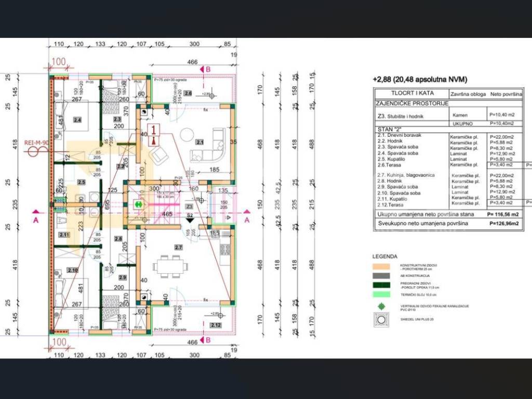Select the dining table in room 2.7
The width and height of the screenshot is (532, 399).
coord(170,266)
